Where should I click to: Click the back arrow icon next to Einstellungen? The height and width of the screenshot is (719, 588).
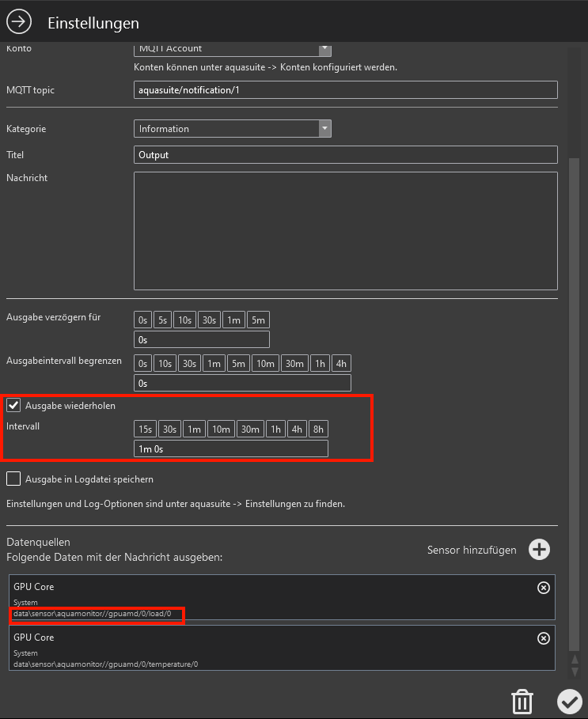(x=19, y=22)
